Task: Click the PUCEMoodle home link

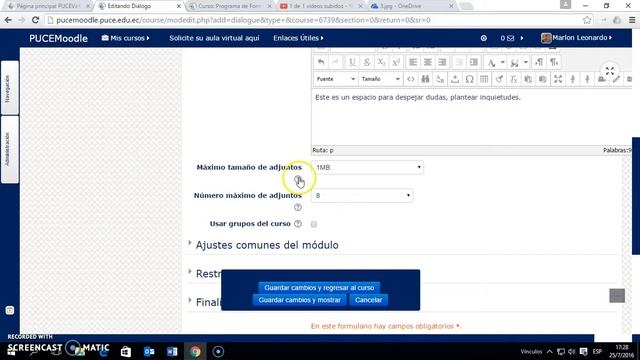Action: point(58,38)
